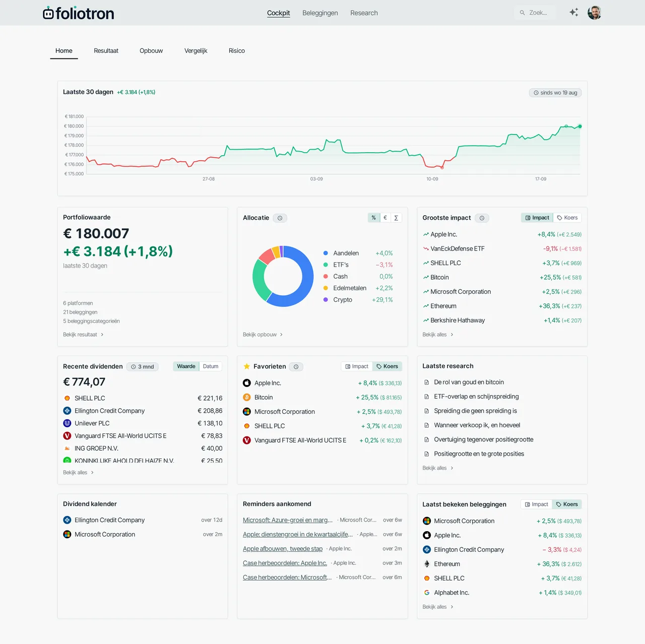
Task: Open reminder 'Apple afbouwen, tweede stap'
Action: 283,549
